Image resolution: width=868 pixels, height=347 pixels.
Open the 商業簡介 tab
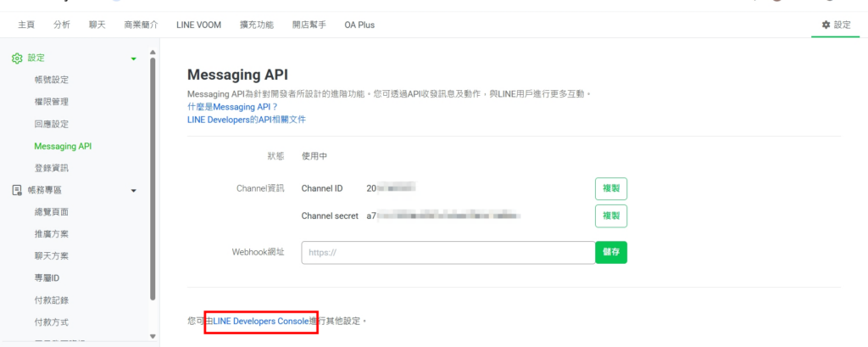point(142,25)
